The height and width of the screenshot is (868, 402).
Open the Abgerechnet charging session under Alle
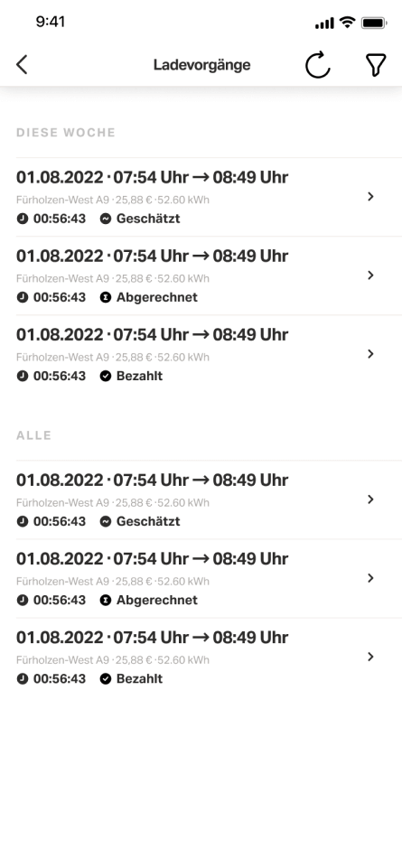pos(209,578)
